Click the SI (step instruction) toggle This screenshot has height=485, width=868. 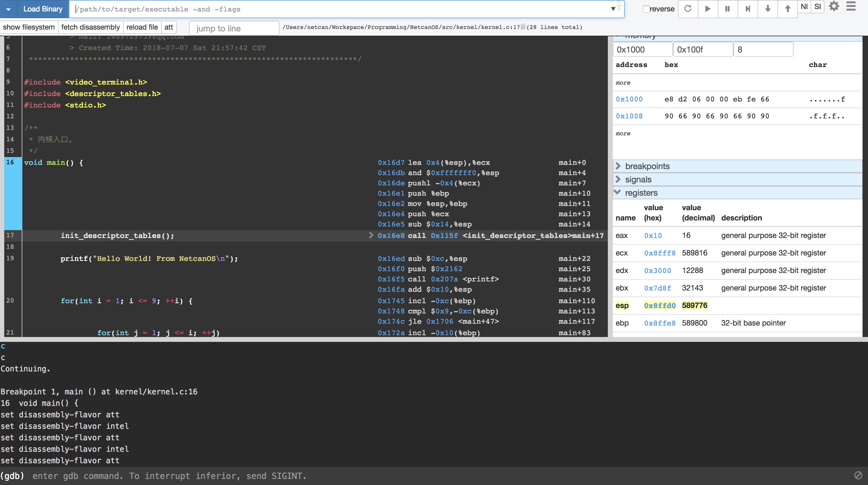click(x=818, y=8)
